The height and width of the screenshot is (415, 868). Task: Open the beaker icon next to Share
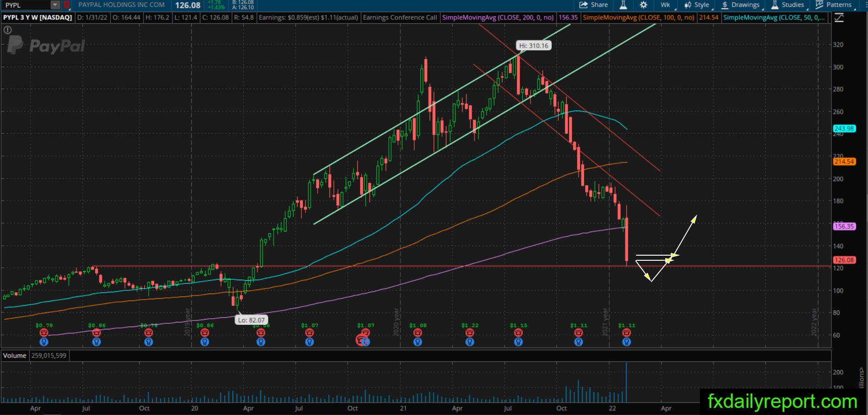coord(623,5)
